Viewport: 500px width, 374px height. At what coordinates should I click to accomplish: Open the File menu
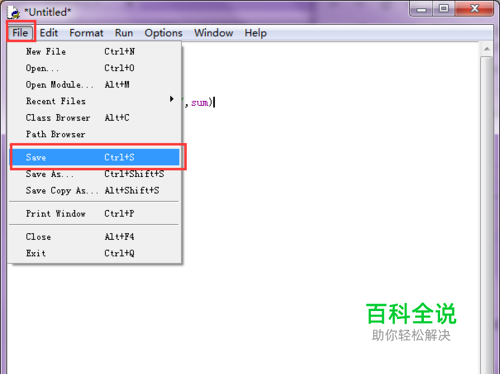point(20,33)
